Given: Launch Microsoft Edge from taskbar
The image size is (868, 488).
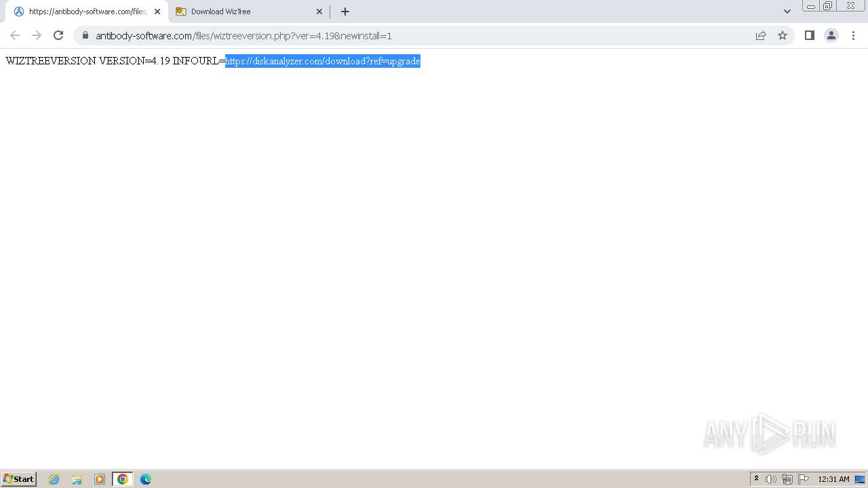Looking at the screenshot, I should point(146,479).
